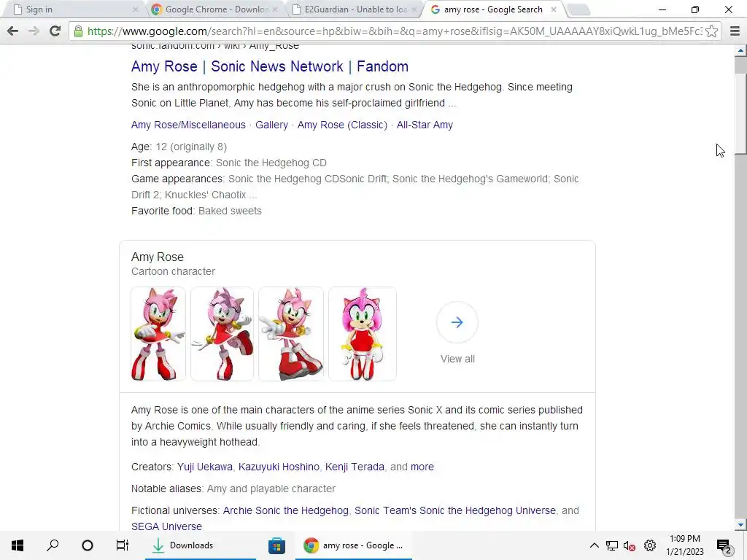Open the Kenji Terada creator link
747x560 pixels.
355,467
